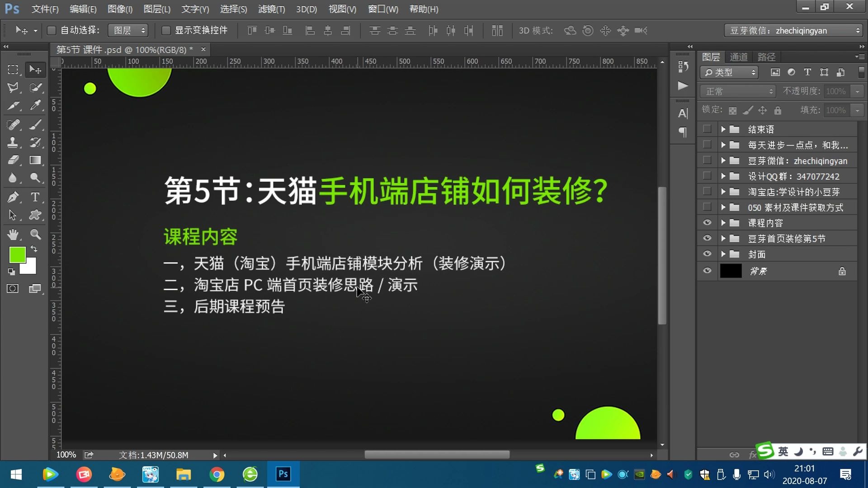868x488 pixels.
Task: Change screen mode from the toolbox
Action: point(35,289)
